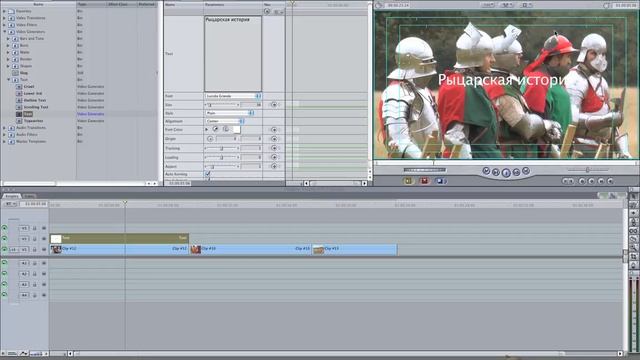Switch to the first timeline sequence tab
Viewport: 640px width, 360px height.
12,196
